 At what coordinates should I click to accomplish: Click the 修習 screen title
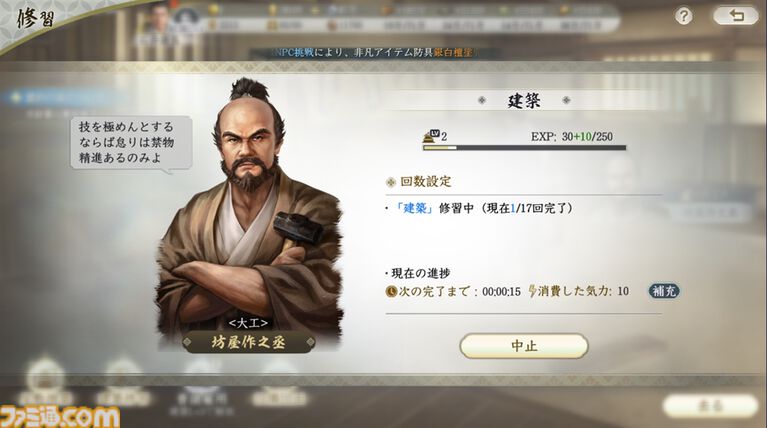click(36, 19)
